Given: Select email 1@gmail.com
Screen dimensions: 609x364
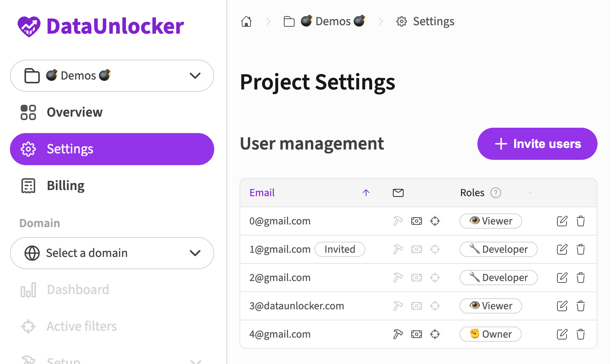Looking at the screenshot, I should 280,249.
